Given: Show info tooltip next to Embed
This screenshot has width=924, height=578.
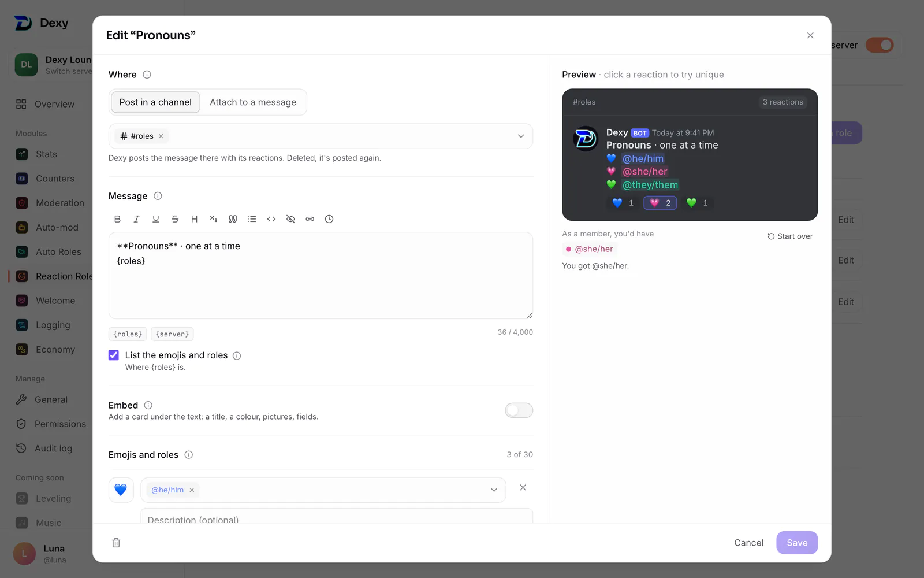Looking at the screenshot, I should point(148,405).
